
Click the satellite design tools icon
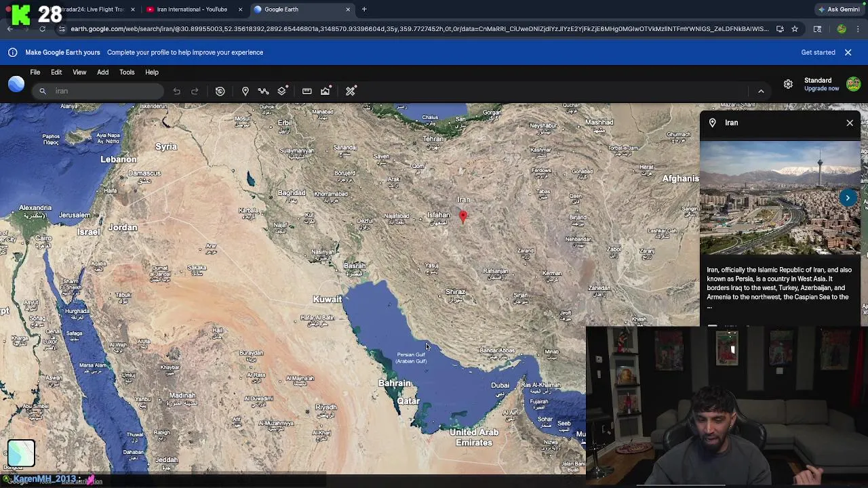pyautogui.click(x=351, y=91)
